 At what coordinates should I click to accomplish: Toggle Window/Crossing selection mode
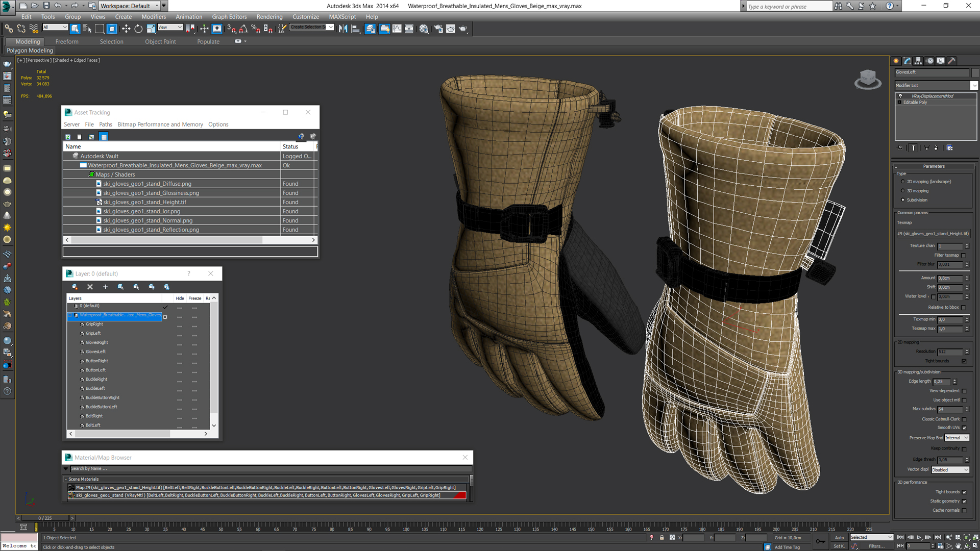tap(112, 29)
